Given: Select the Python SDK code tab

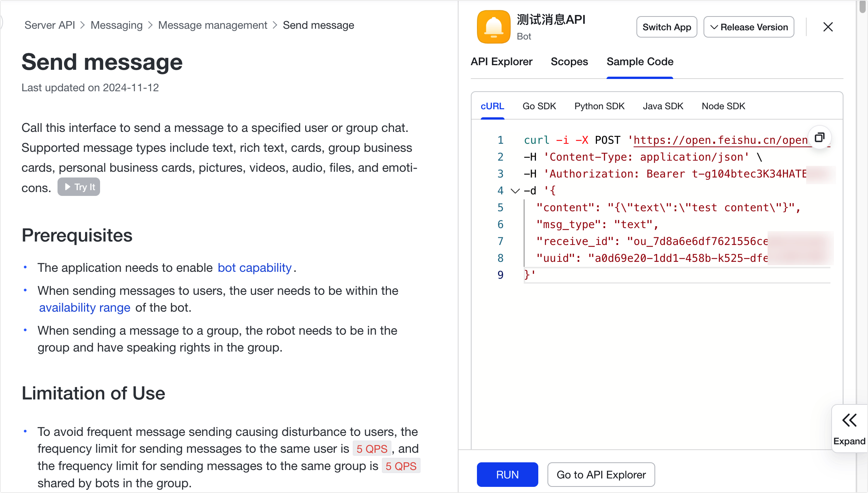Looking at the screenshot, I should tap(599, 106).
